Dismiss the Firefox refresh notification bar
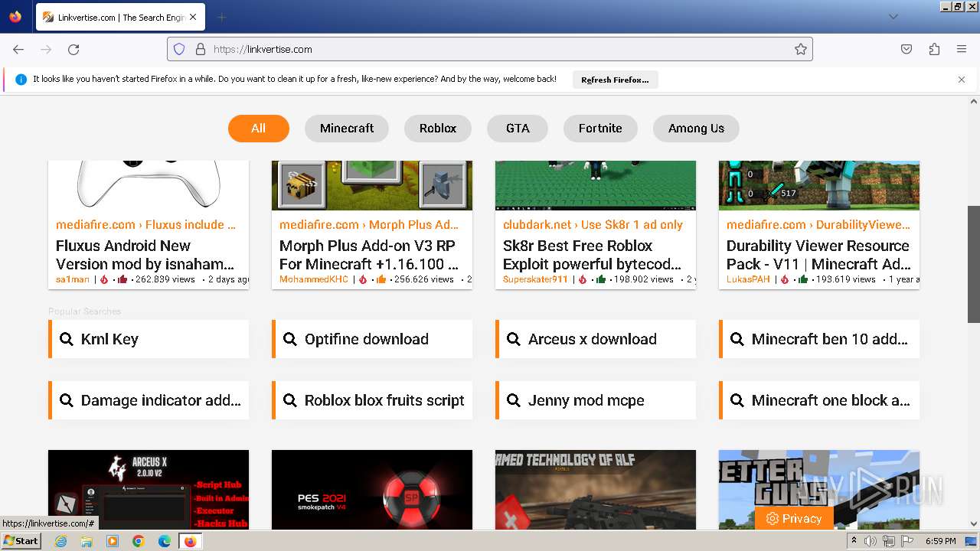The width and height of the screenshot is (980, 551). pos(962,80)
